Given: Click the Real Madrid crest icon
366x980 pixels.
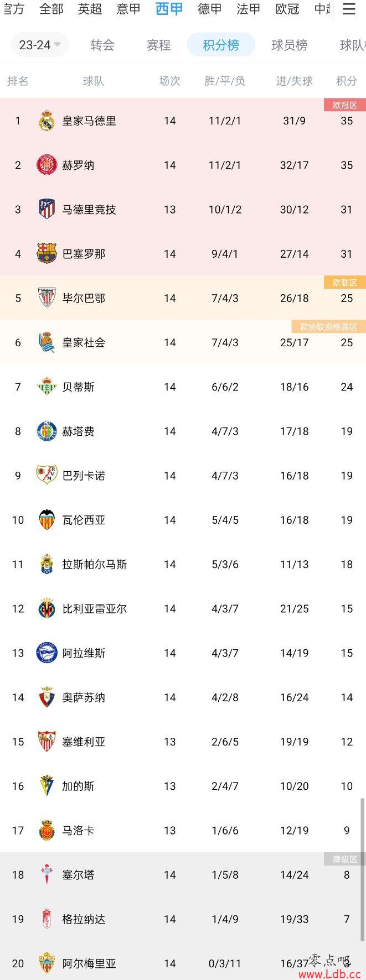Looking at the screenshot, I should tap(47, 121).
